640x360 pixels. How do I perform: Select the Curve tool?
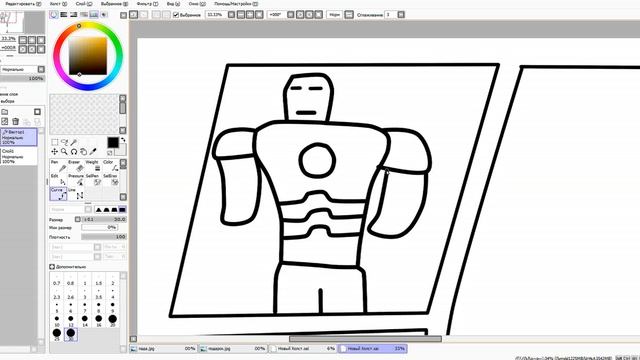click(x=58, y=194)
